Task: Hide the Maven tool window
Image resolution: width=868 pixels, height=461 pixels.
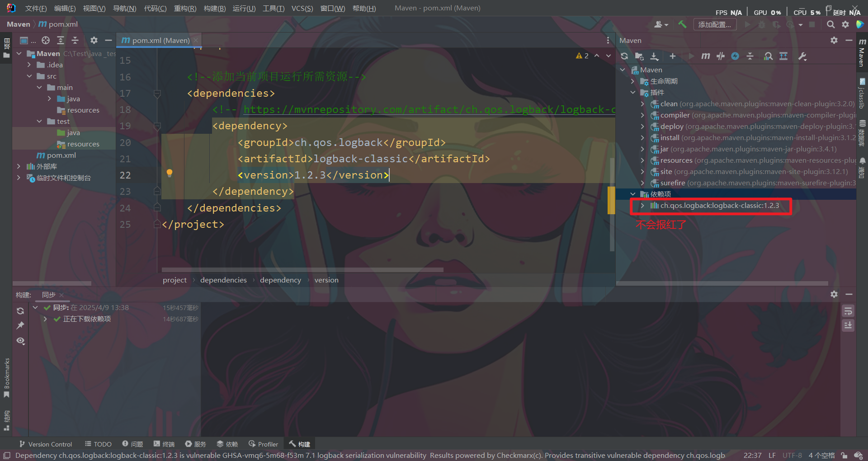Action: coord(849,40)
